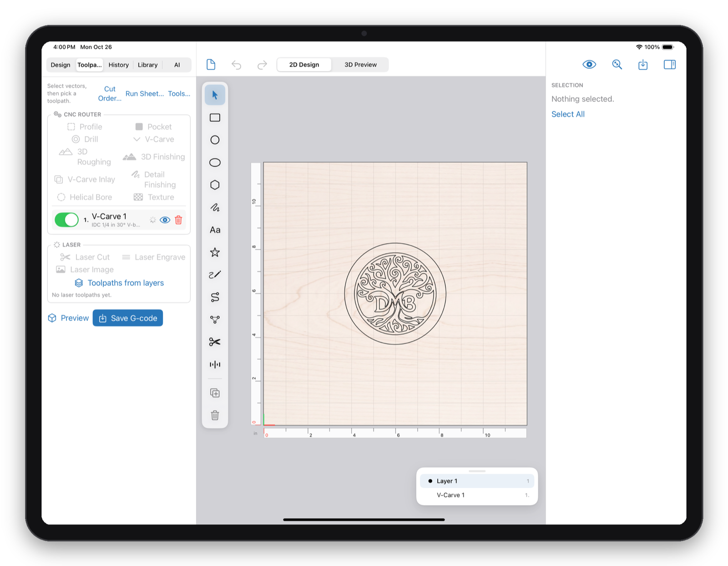Click the tree of life design on canvas
Image resolution: width=728 pixels, height=566 pixels.
click(395, 294)
